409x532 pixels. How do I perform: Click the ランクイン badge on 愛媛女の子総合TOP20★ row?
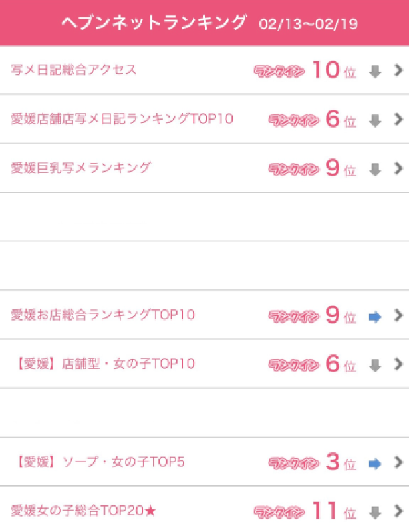[x=279, y=512]
